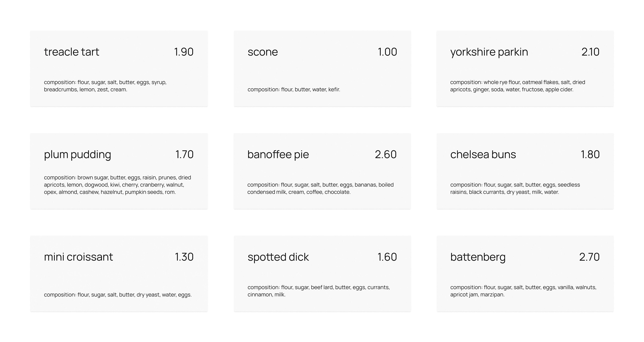Image resolution: width=644 pixels, height=342 pixels.
Task: Select the mini croissant composition line
Action: (x=118, y=295)
